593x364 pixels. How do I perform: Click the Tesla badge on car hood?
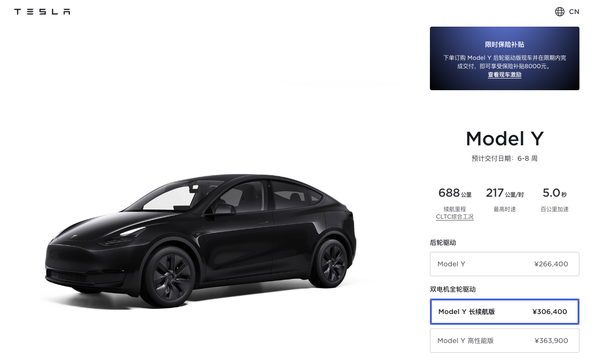73,237
